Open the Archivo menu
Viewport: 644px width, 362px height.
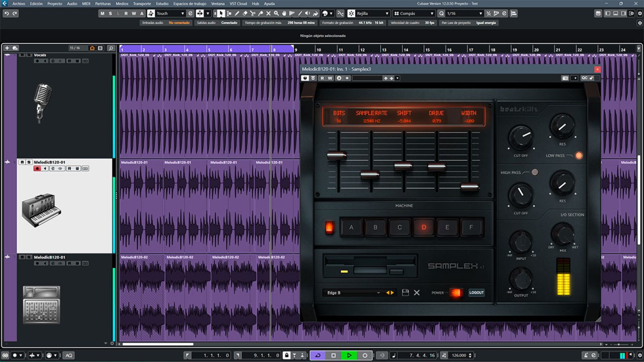click(x=18, y=3)
